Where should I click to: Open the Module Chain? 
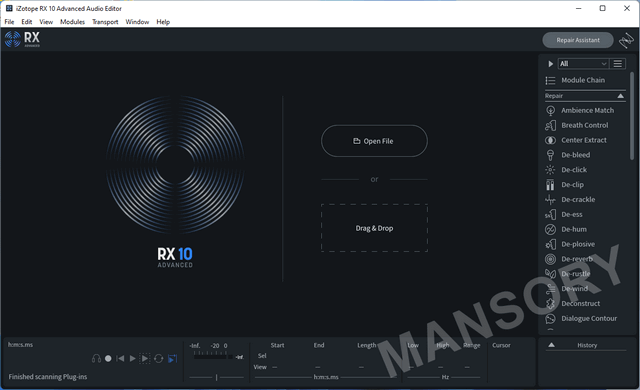(575, 80)
